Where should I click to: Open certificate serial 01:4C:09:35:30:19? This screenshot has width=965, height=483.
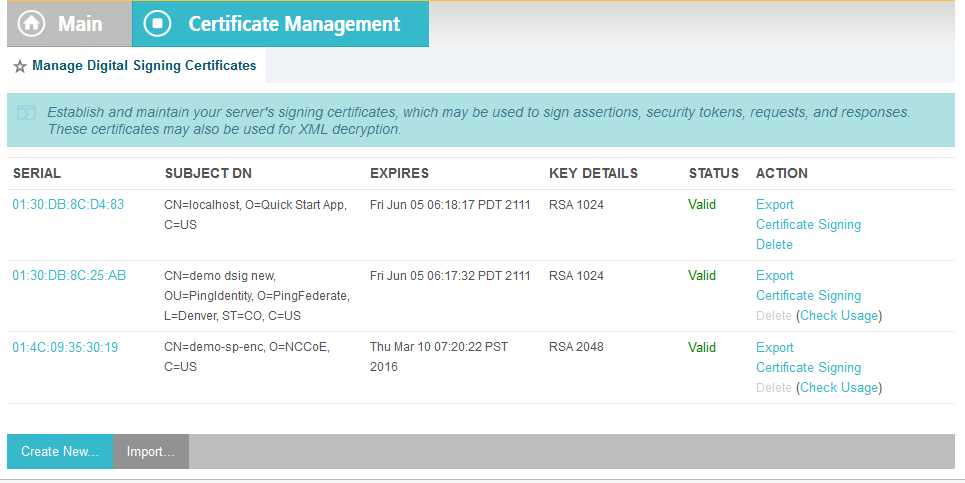(x=65, y=347)
